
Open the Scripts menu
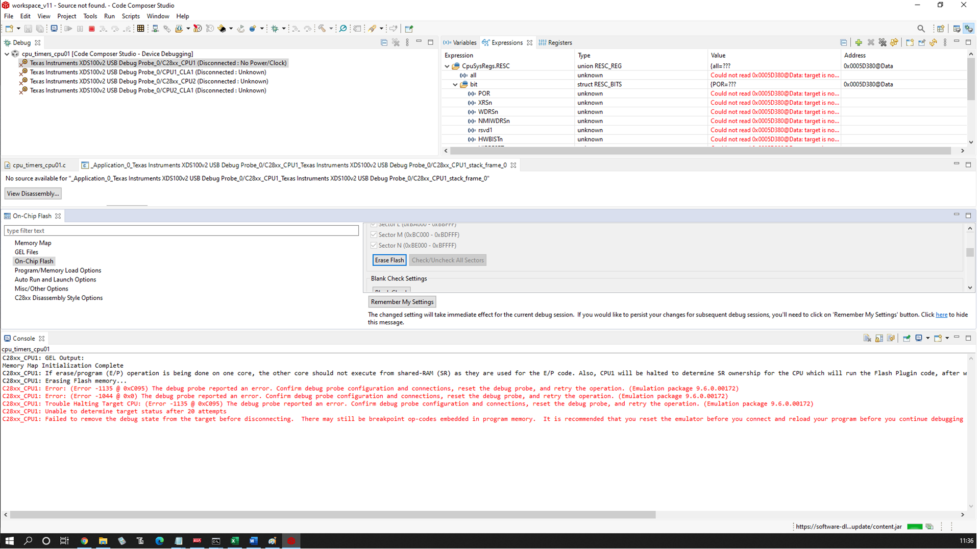click(x=131, y=16)
